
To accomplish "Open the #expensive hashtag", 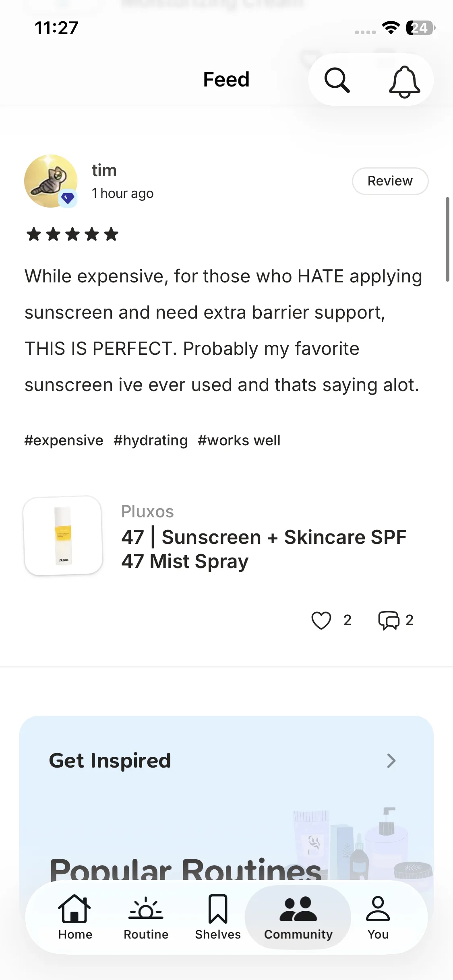I will click(x=64, y=441).
